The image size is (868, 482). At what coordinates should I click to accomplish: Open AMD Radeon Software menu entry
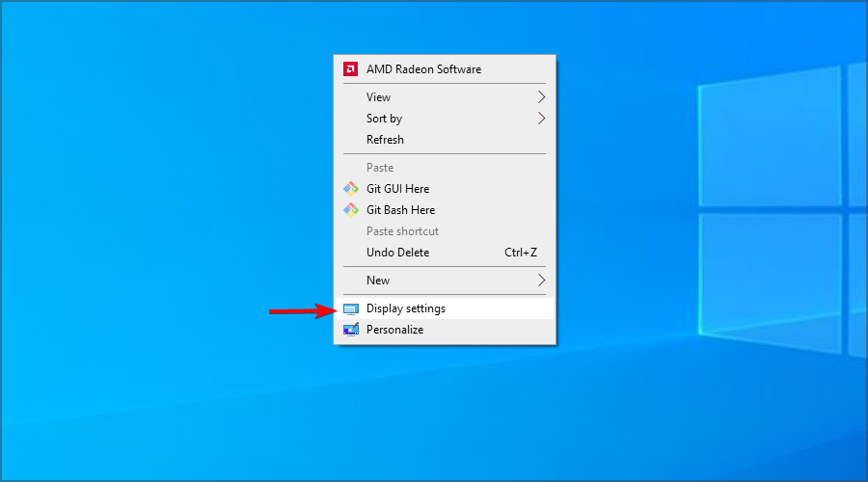445,69
